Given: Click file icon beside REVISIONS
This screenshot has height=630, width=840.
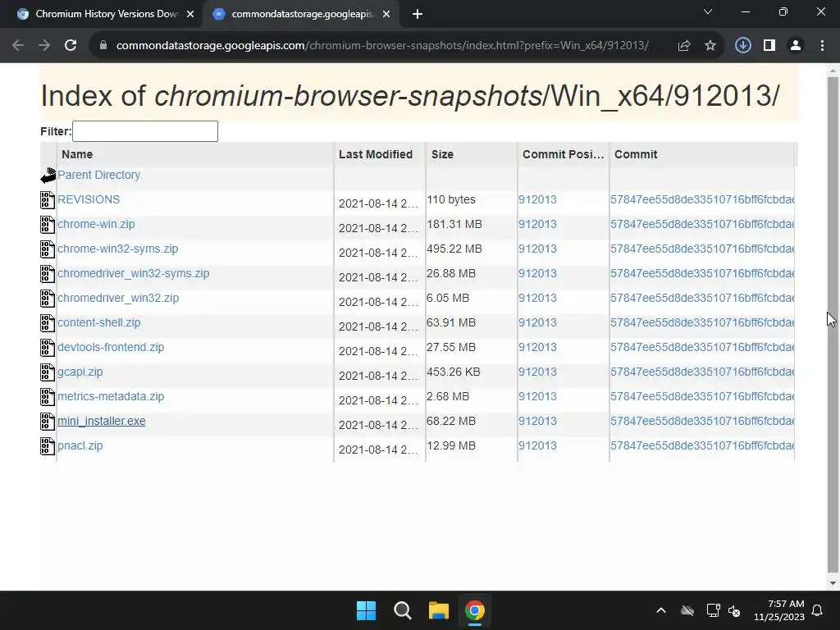Looking at the screenshot, I should pos(48,200).
